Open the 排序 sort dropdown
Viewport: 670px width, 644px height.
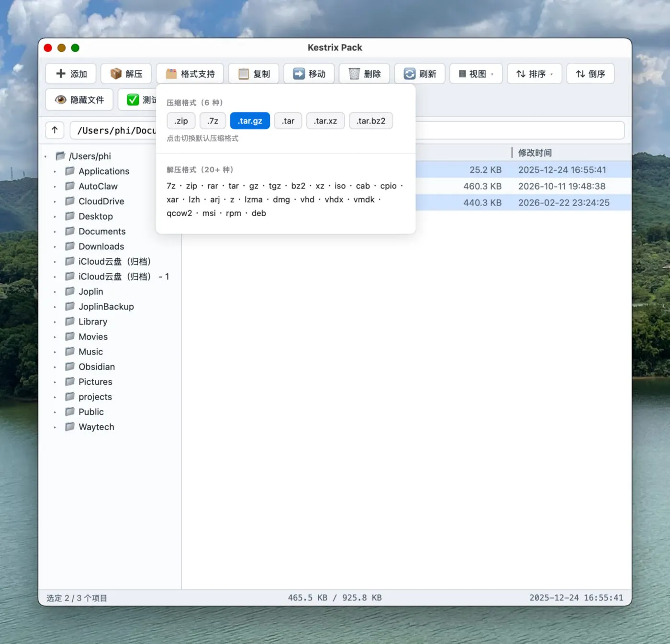pos(535,74)
